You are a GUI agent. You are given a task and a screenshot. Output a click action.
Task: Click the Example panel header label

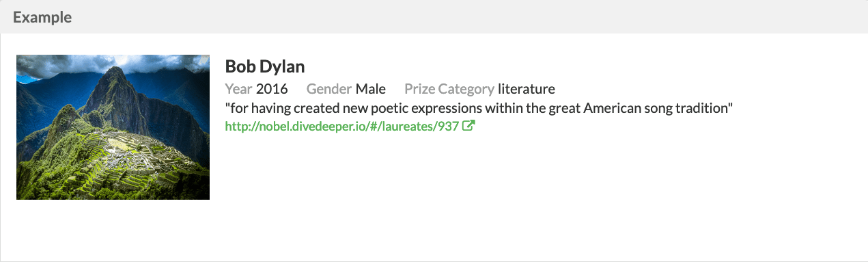click(x=42, y=17)
